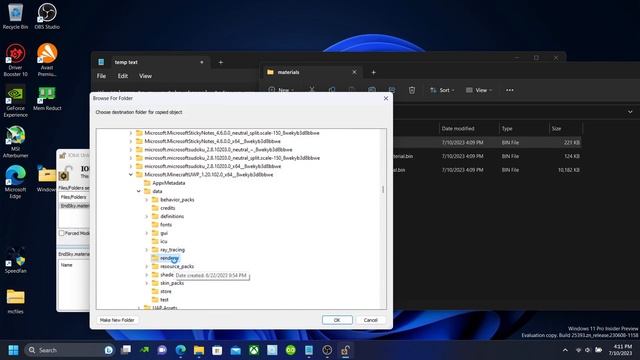Click the Delete trash icon in Explorer
640x360 pixels.
[412, 90]
